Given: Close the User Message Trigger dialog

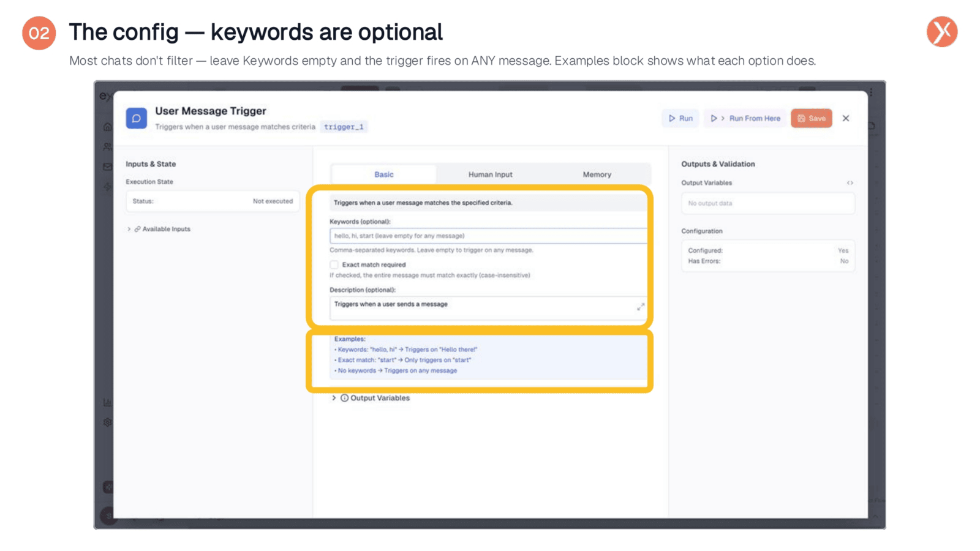Looking at the screenshot, I should 846,118.
